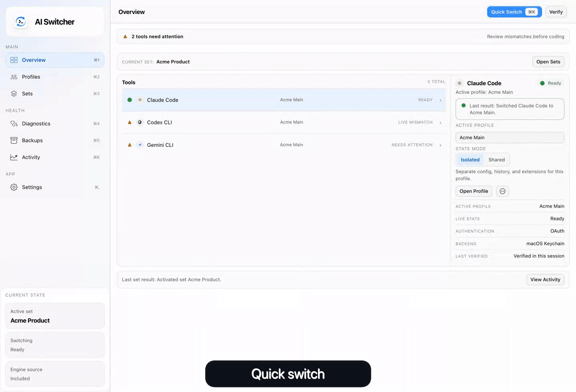This screenshot has height=392, width=576.
Task: Click the Codex CLI tool icon
Action: click(140, 122)
